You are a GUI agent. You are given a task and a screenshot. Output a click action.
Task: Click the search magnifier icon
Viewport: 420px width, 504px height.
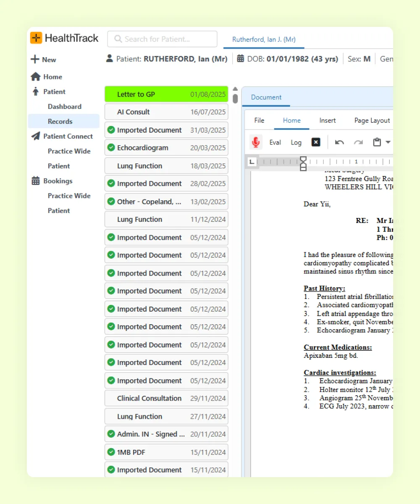(x=118, y=39)
